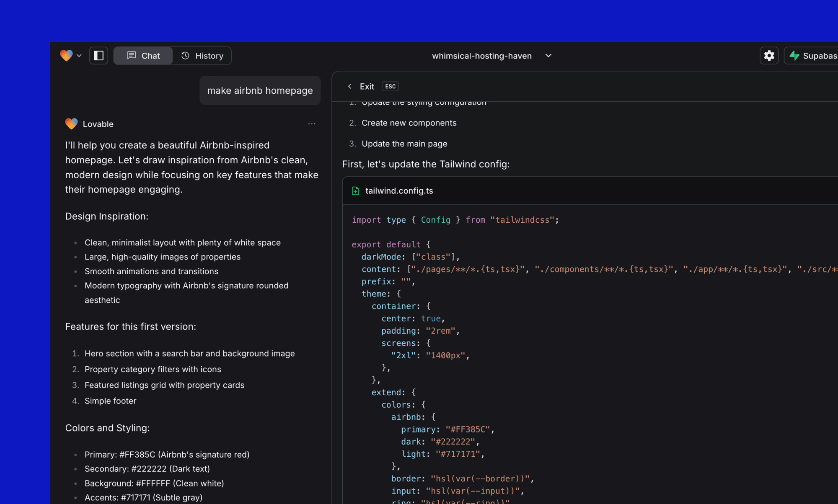
Task: Toggle the sidebar panel icon
Action: click(x=98, y=55)
